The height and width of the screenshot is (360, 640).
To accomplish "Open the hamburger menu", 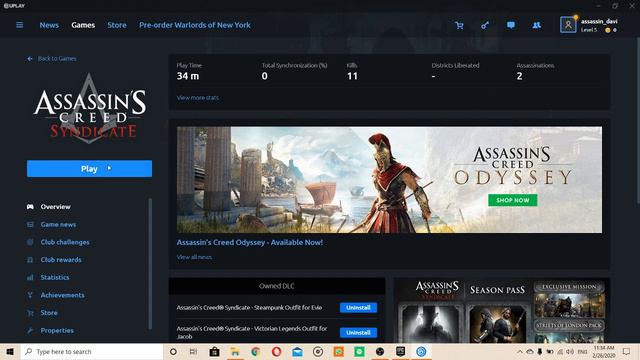I will (19, 25).
